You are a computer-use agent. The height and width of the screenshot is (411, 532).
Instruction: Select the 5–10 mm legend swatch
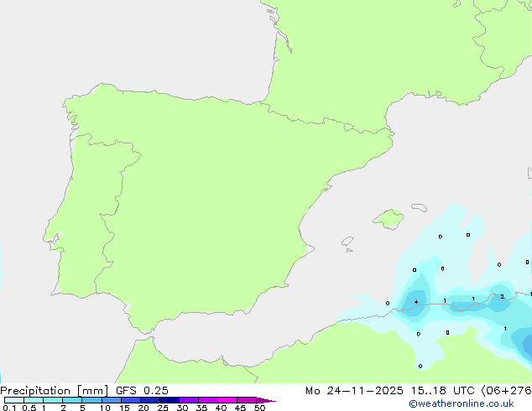pos(91,400)
